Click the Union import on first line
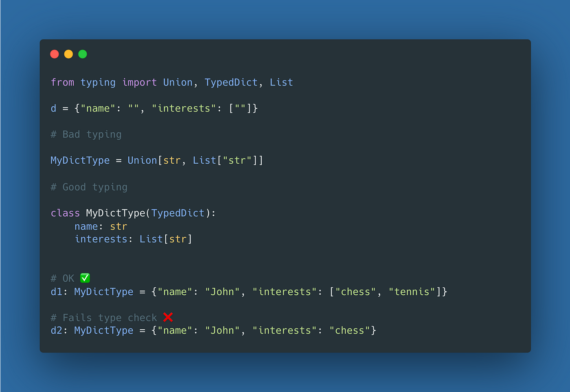This screenshot has width=570, height=392. 178,82
